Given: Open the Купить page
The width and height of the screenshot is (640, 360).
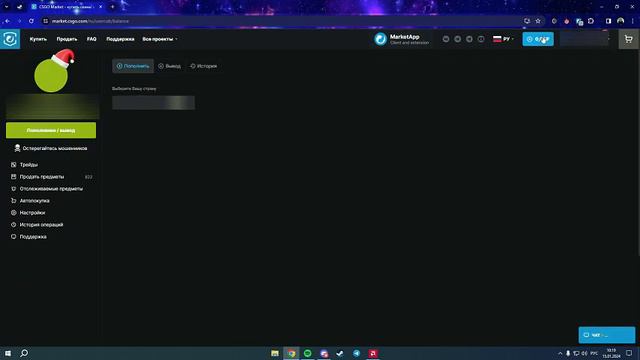Looking at the screenshot, I should (x=38, y=39).
